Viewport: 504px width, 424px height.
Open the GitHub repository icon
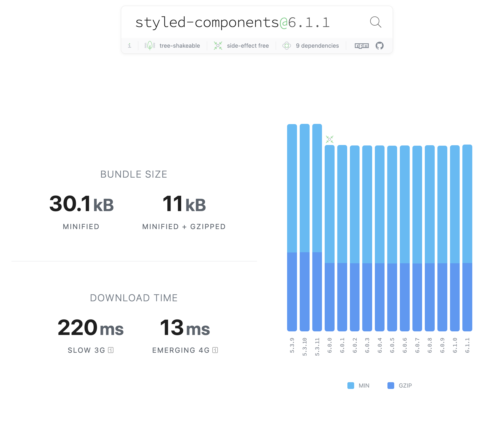(x=379, y=46)
